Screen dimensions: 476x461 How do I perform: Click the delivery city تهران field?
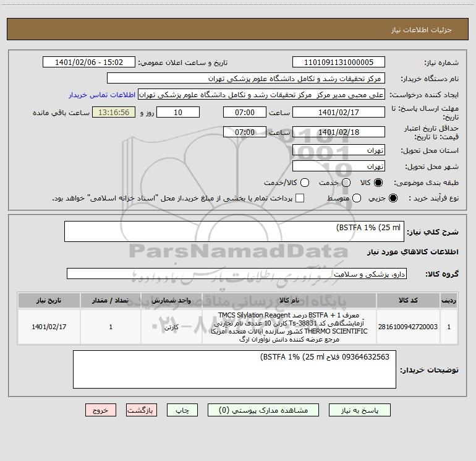click(339, 166)
